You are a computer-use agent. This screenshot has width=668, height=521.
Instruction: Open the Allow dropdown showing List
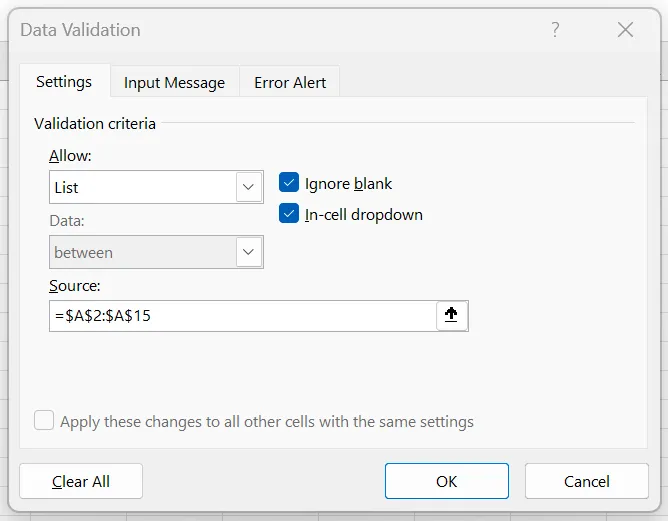(x=156, y=187)
